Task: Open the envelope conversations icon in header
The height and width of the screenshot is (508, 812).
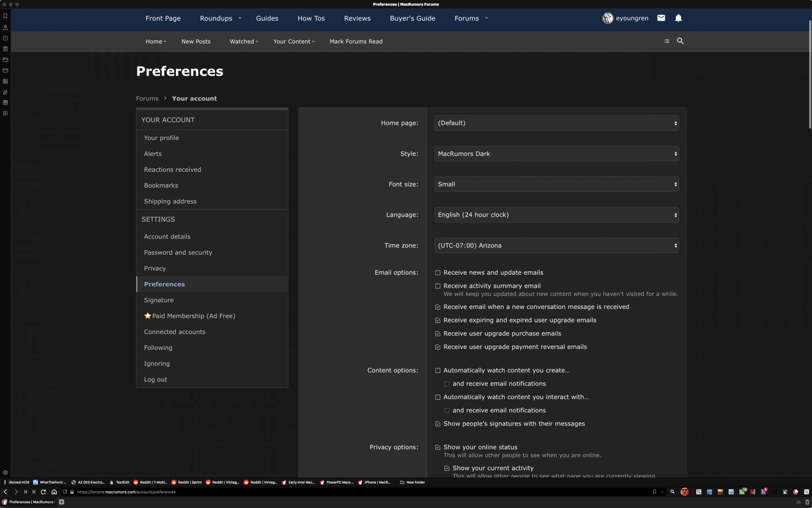Action: click(661, 18)
